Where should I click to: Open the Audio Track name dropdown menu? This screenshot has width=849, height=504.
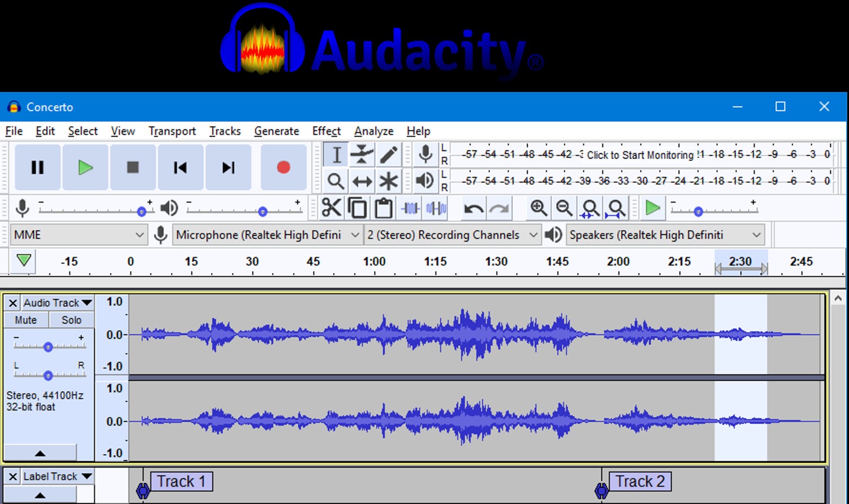57,303
